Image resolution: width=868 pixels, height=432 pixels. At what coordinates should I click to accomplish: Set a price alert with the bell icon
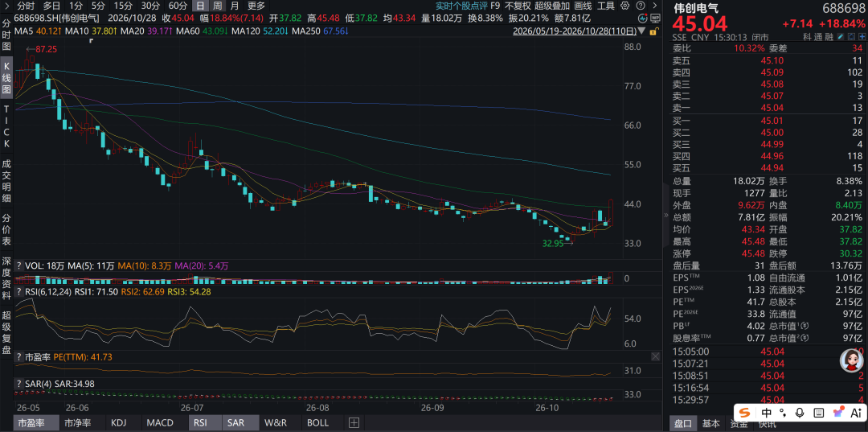pos(852,36)
